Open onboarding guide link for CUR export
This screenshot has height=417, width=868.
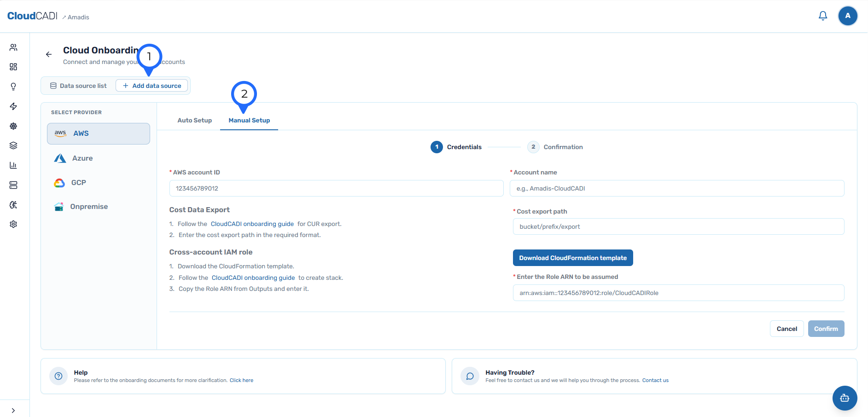252,224
